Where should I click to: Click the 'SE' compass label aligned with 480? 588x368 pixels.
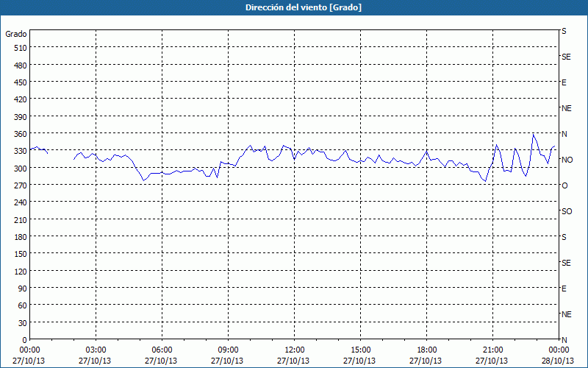point(566,57)
